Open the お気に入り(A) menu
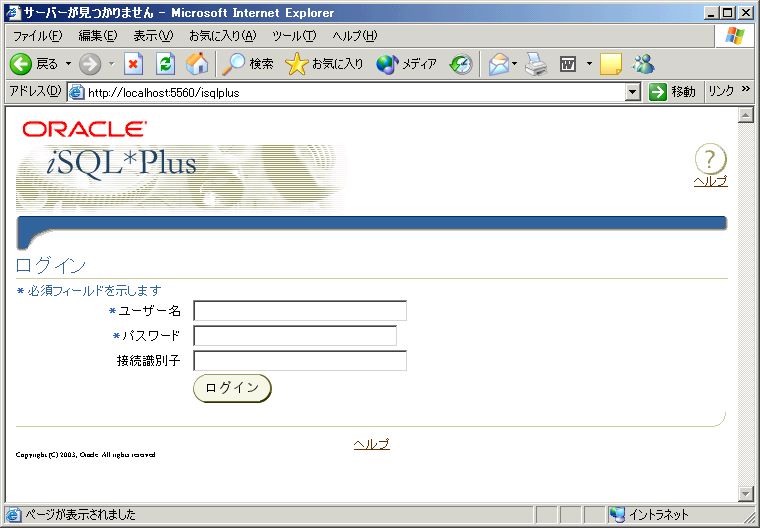Screen dimensions: 760x528 pos(222,36)
